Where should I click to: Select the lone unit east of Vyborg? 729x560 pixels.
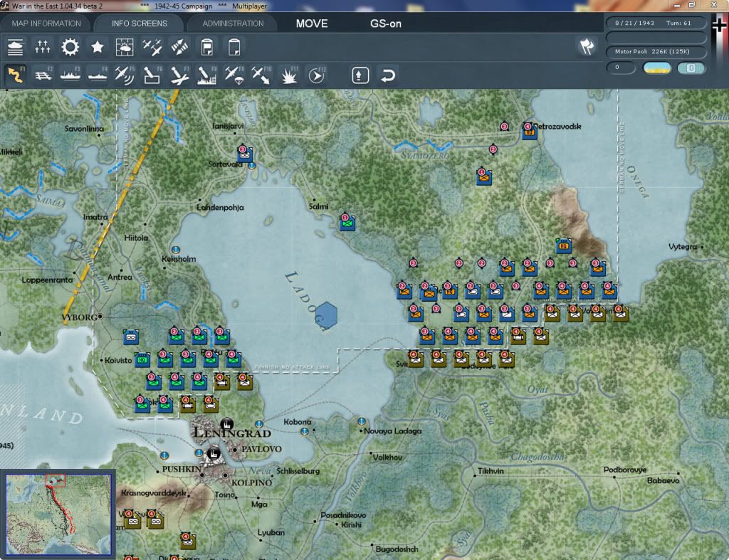[131, 337]
